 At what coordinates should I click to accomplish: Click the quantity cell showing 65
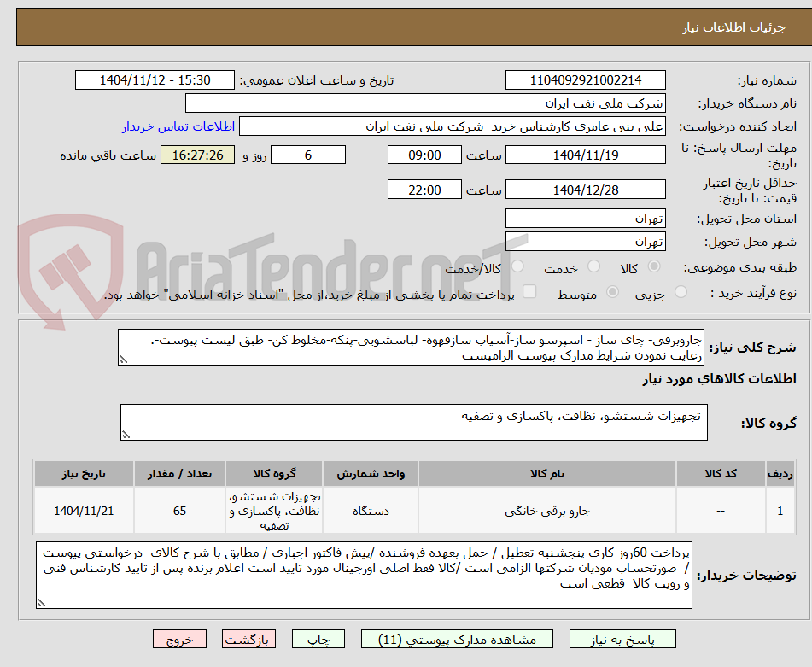click(x=179, y=511)
